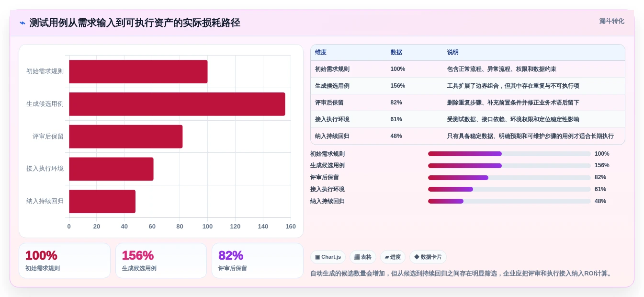Click the 生成候选用例 chart bar

tap(177, 104)
